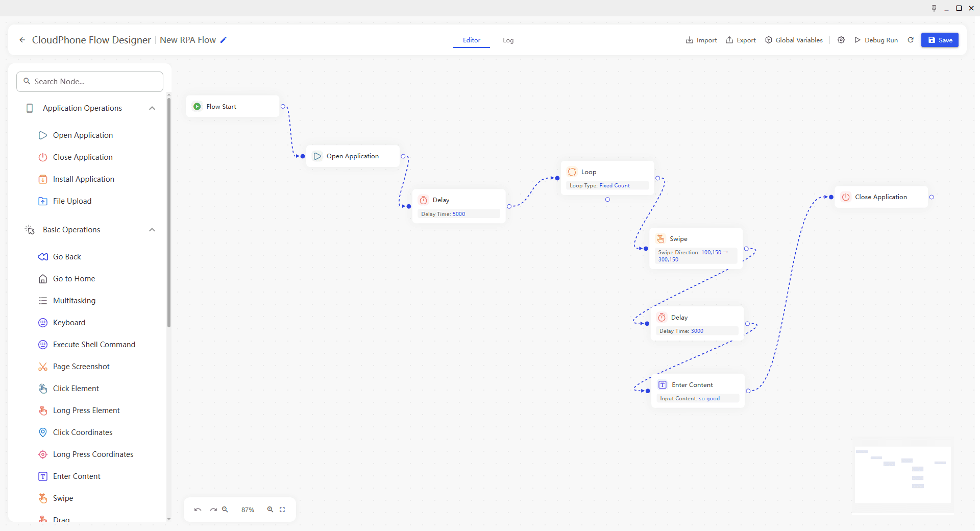The width and height of the screenshot is (980, 531).
Task: Pin the window using the pin icon
Action: click(x=934, y=8)
